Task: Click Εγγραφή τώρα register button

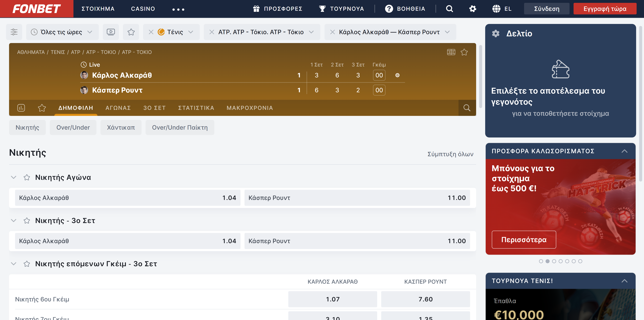Action: tap(605, 9)
